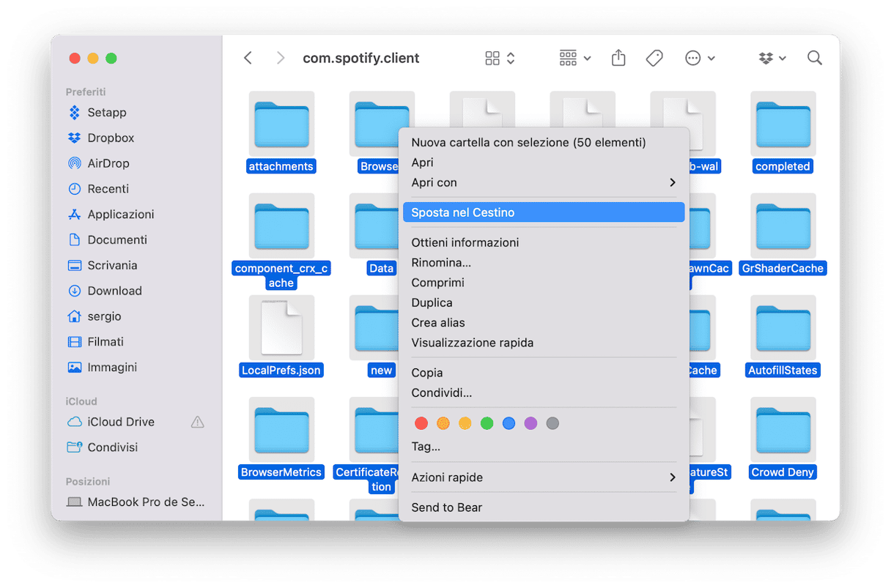Select the BrowserMetrics folder
The height and width of the screenshot is (588, 891).
click(281, 438)
